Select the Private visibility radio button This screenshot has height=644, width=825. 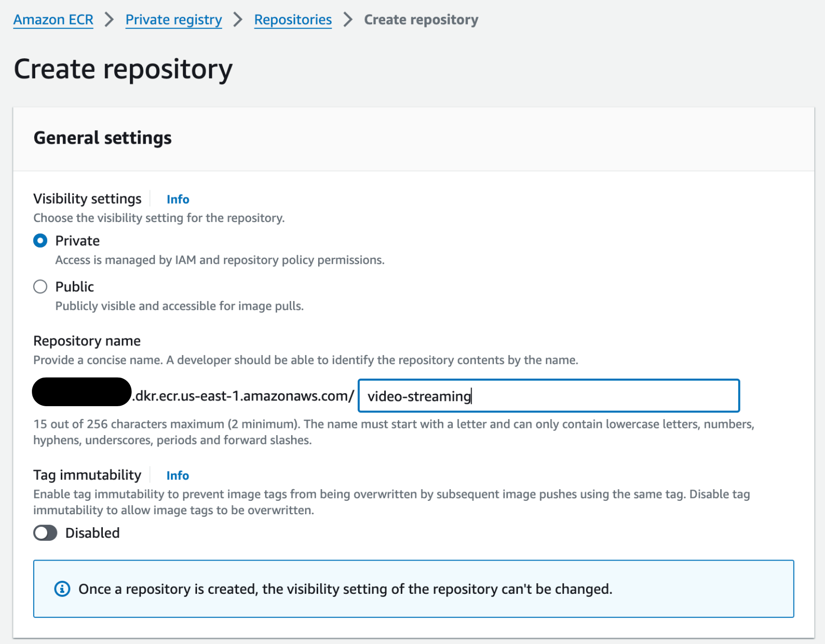(41, 240)
